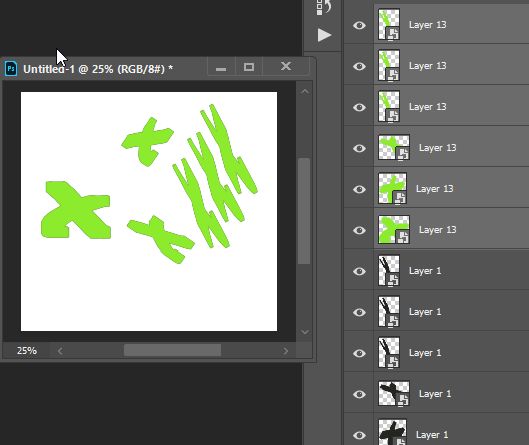Screen dimensions: 529x445
Task: Select second Layer 1 thumbnail from top
Action: (x=389, y=311)
